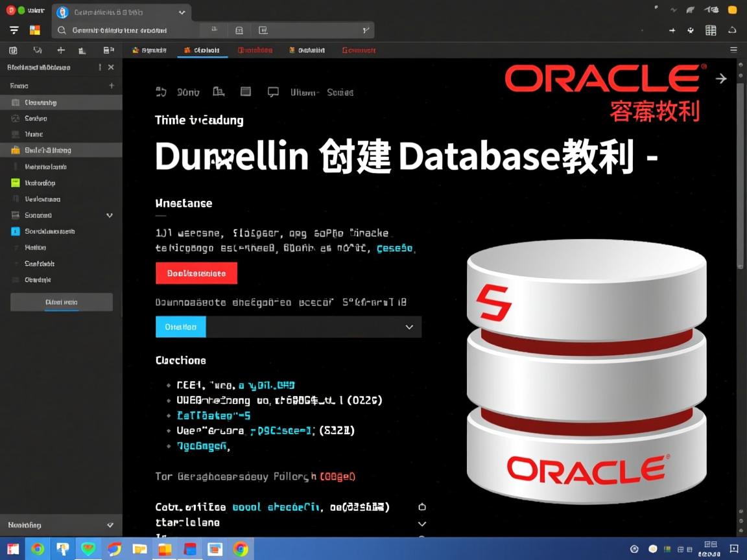The image size is (747, 560).
Task: Switch to the underlined active document tab
Action: [x=202, y=51]
